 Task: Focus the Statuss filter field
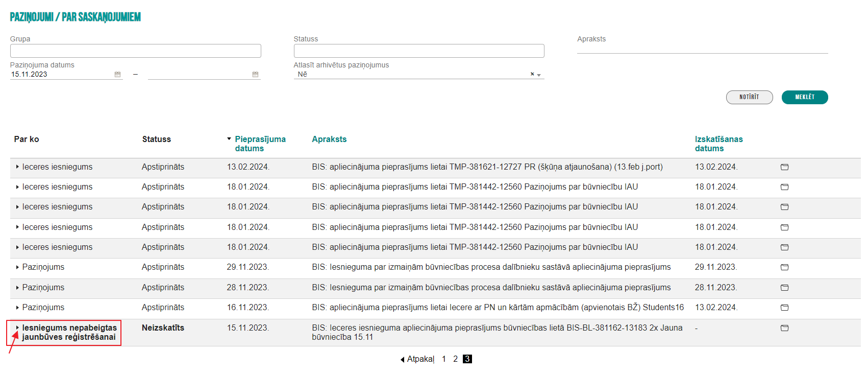(419, 51)
